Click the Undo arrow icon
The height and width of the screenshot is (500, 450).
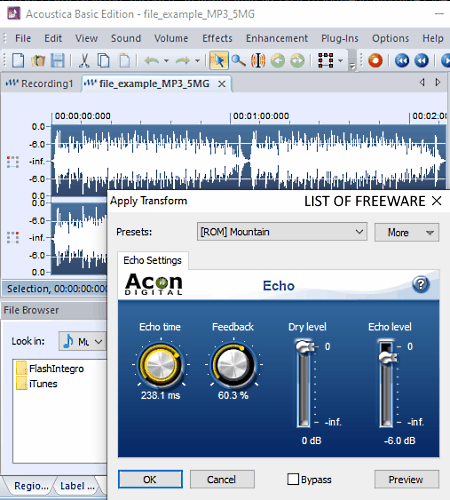pos(152,61)
